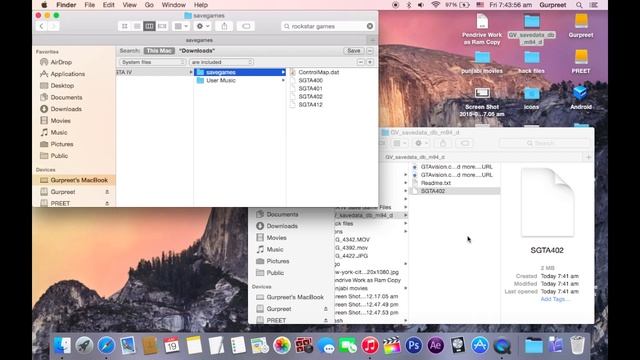Image resolution: width=640 pixels, height=360 pixels.
Task: Open Launchpad from the Dock
Action: click(84, 346)
